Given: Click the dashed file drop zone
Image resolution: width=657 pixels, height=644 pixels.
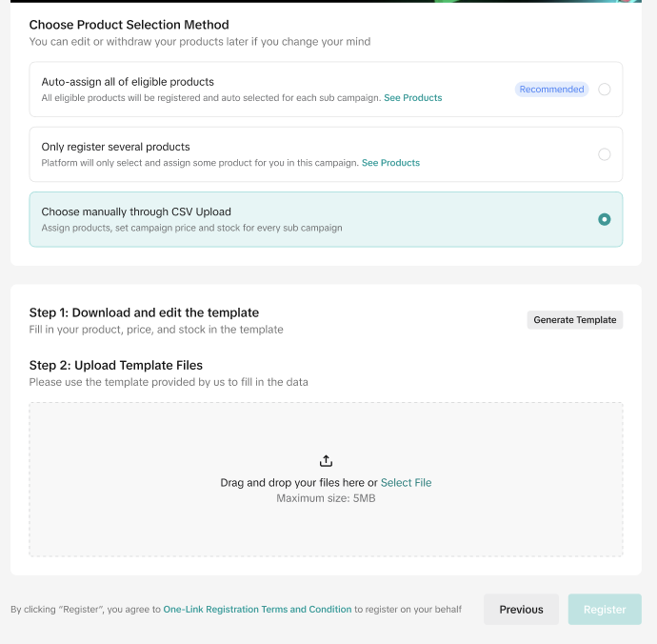Looking at the screenshot, I should (x=326, y=529).
